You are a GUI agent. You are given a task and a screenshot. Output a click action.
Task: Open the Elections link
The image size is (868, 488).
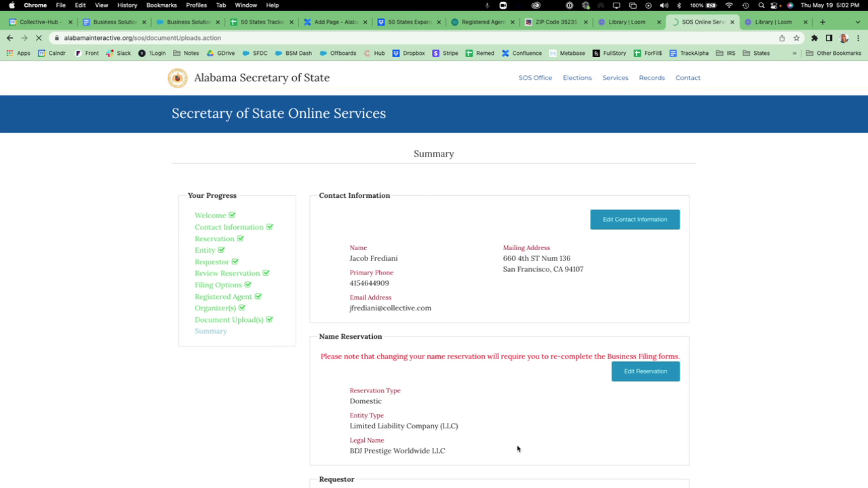point(577,78)
